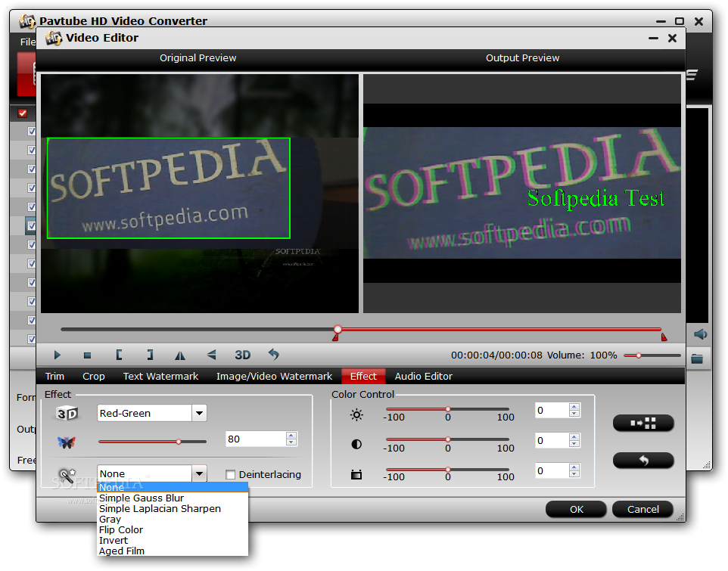Click the volume slider handle
Screen dimensions: 728x571
point(639,355)
